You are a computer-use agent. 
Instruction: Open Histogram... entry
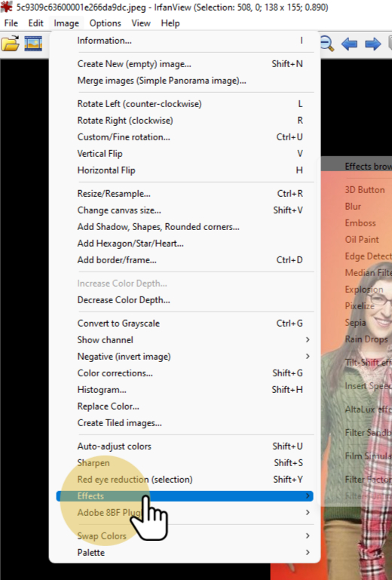(x=185, y=390)
